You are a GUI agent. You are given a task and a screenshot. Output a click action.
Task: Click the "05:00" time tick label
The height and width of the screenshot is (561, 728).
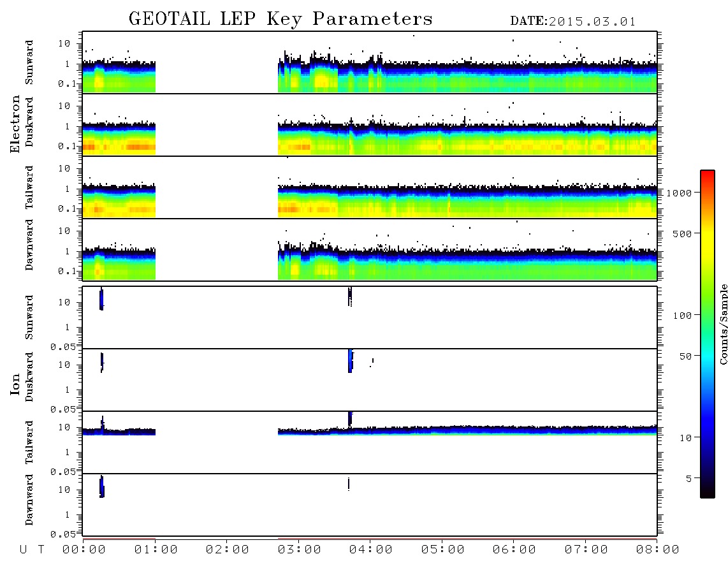click(x=442, y=550)
